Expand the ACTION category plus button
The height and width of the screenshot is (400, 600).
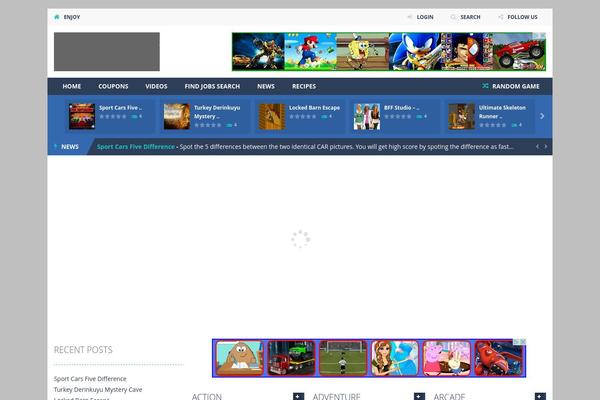pyautogui.click(x=298, y=396)
